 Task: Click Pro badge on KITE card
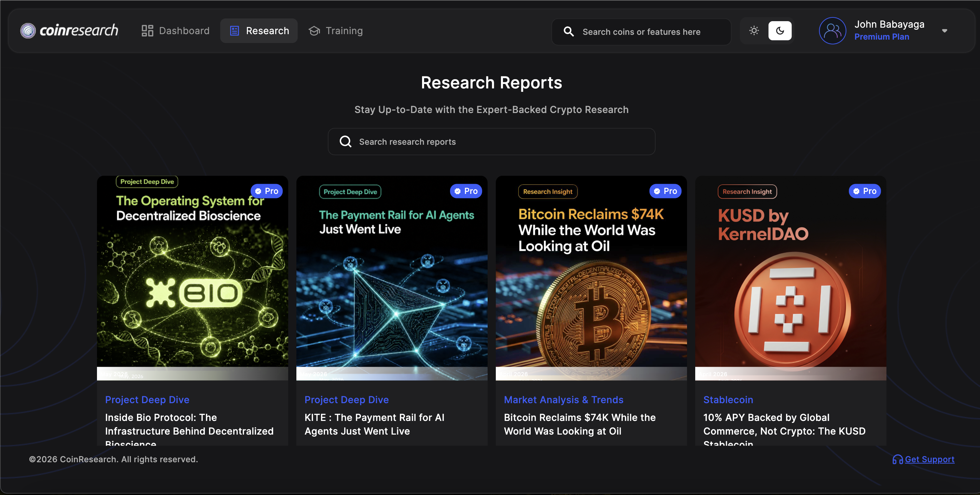(466, 191)
